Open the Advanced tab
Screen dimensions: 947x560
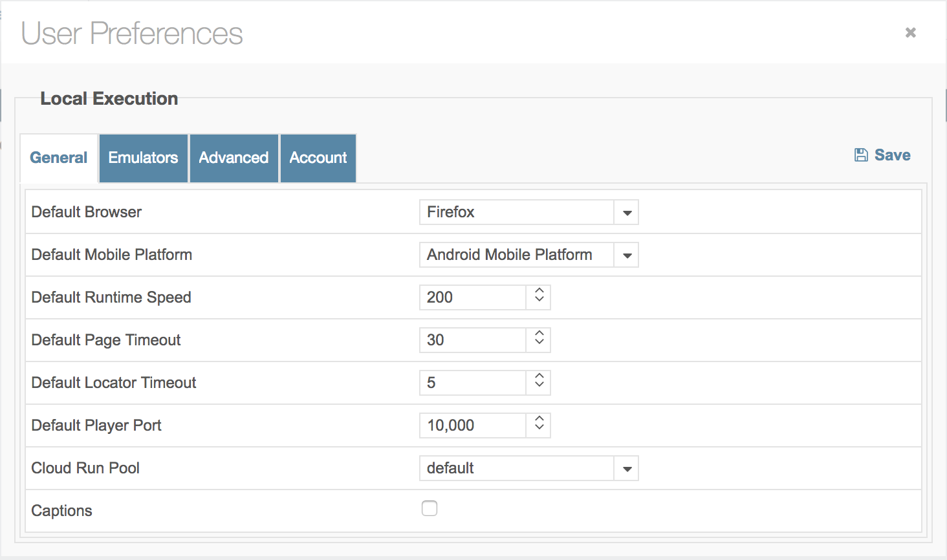pos(234,158)
